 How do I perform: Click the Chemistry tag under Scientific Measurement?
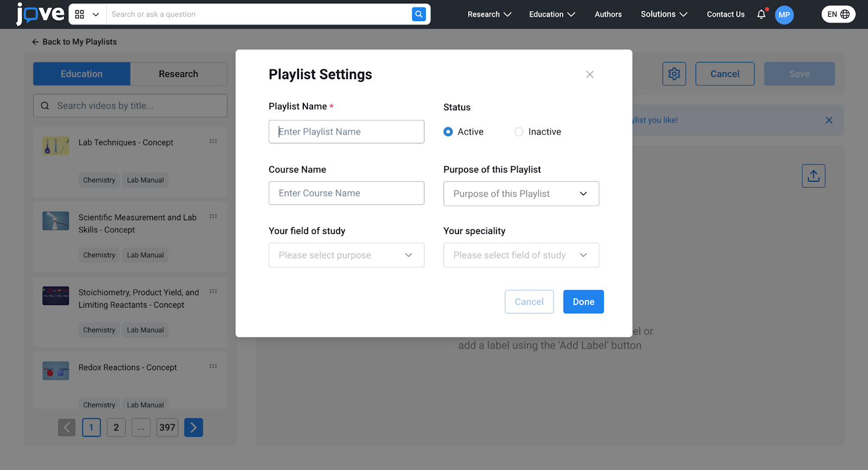[x=99, y=255]
